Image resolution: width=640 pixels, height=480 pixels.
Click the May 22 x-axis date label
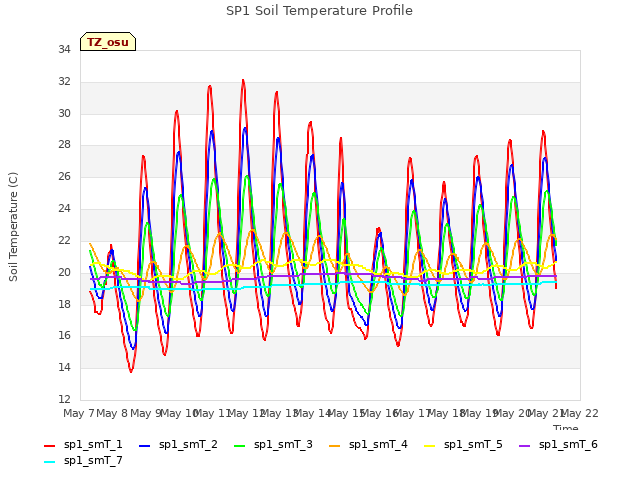point(580,413)
